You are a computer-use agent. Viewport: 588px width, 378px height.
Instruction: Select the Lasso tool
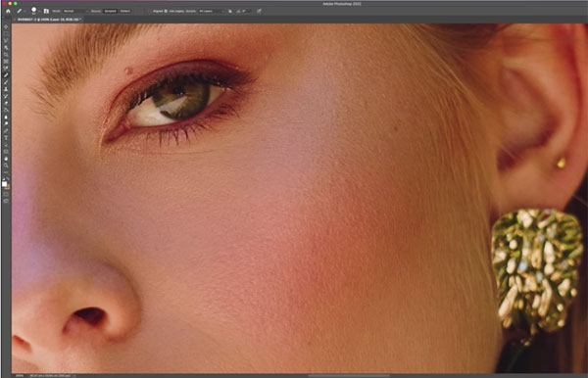[x=6, y=40]
